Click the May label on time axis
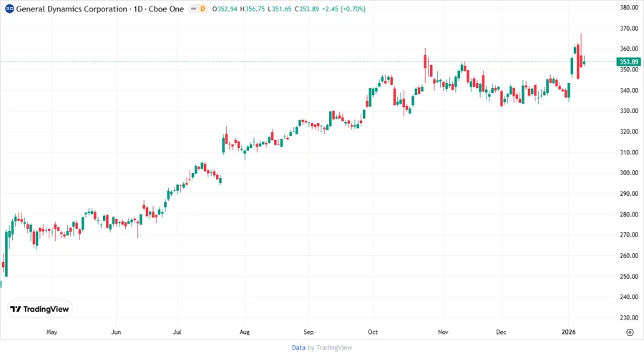The height and width of the screenshot is (356, 644). (52, 332)
